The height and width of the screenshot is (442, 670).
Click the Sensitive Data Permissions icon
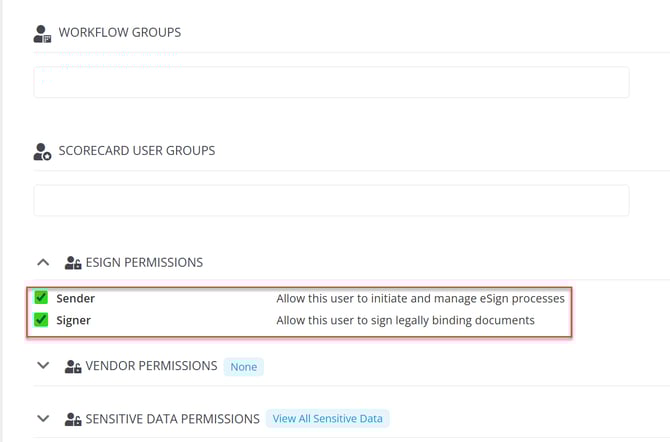point(73,419)
